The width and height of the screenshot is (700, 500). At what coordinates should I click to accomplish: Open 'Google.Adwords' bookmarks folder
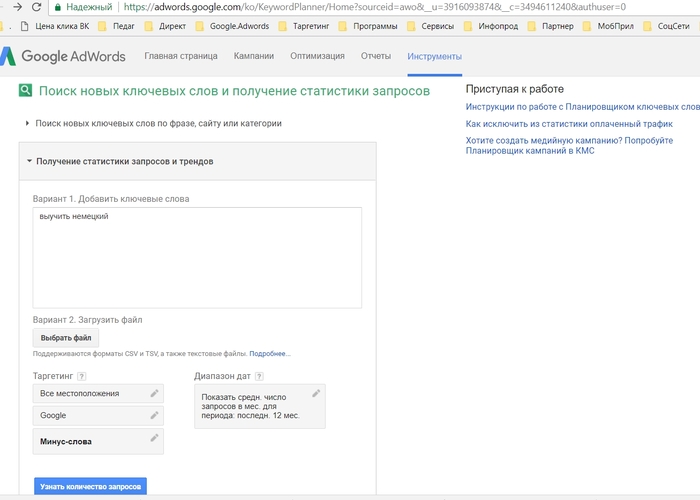233,26
